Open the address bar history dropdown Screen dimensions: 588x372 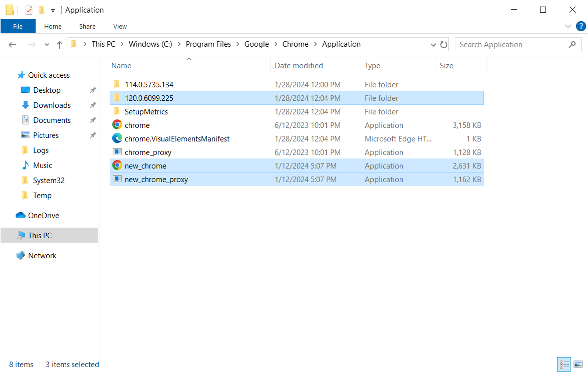click(x=433, y=45)
